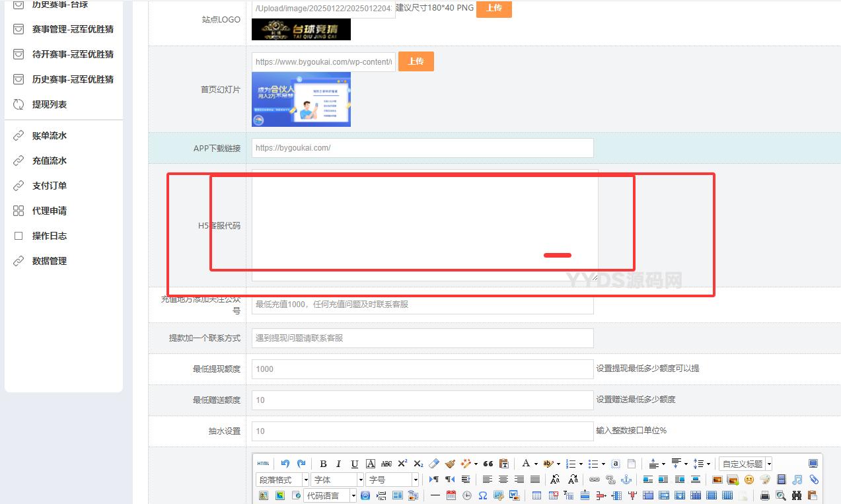Switch the editor to HTML source mode
Viewport: 841px width, 504px height.
(262, 463)
